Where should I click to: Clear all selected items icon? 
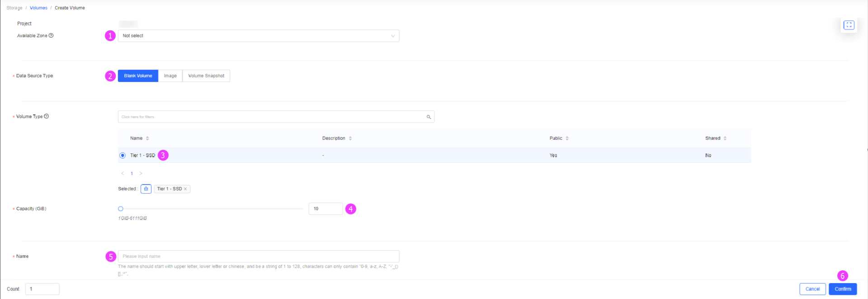(146, 189)
